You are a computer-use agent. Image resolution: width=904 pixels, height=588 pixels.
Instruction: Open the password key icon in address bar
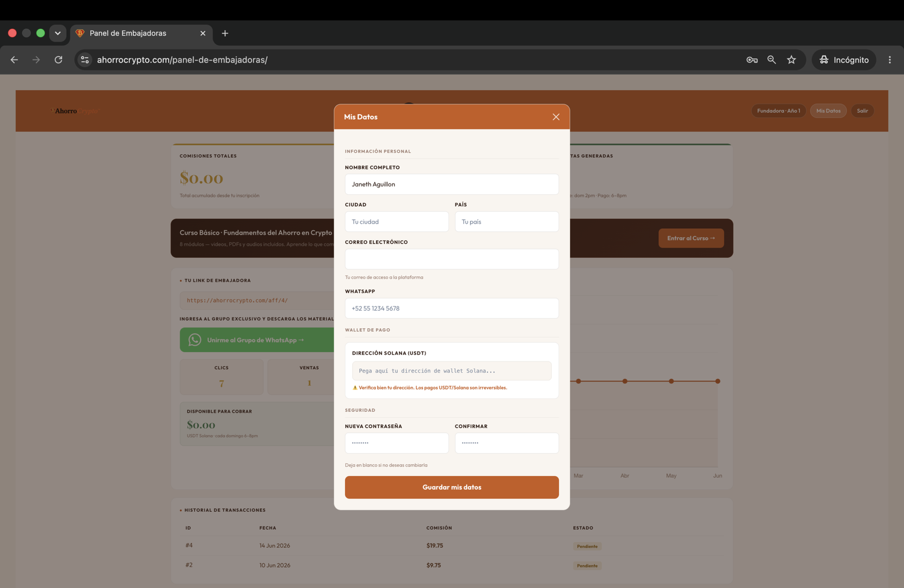pyautogui.click(x=751, y=60)
